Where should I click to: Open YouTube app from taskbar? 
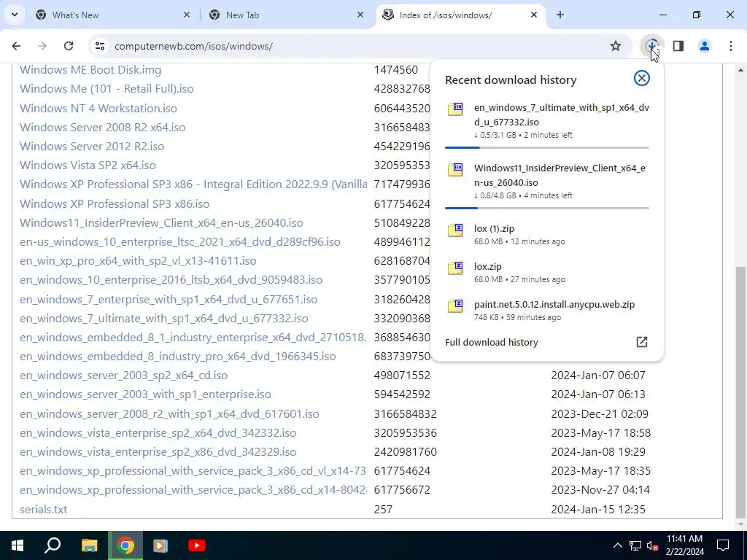point(197,545)
